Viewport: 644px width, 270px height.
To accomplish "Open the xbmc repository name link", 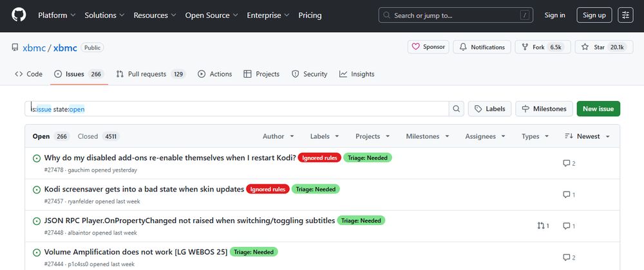I will (65, 48).
